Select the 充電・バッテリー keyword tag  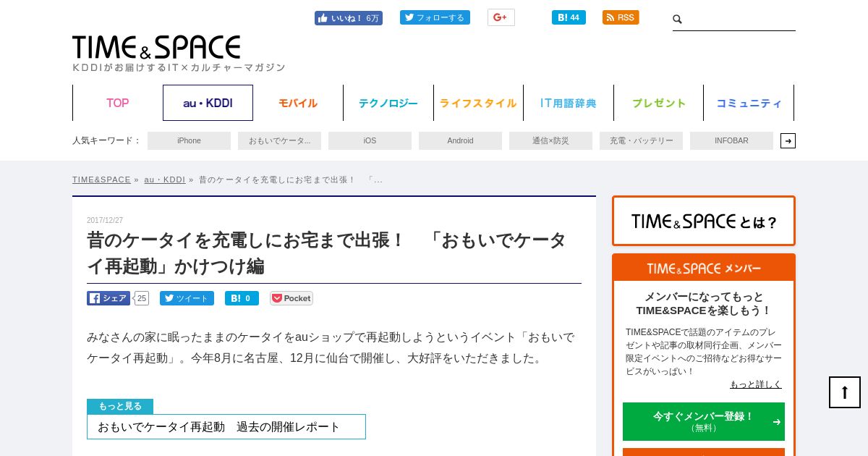641,140
